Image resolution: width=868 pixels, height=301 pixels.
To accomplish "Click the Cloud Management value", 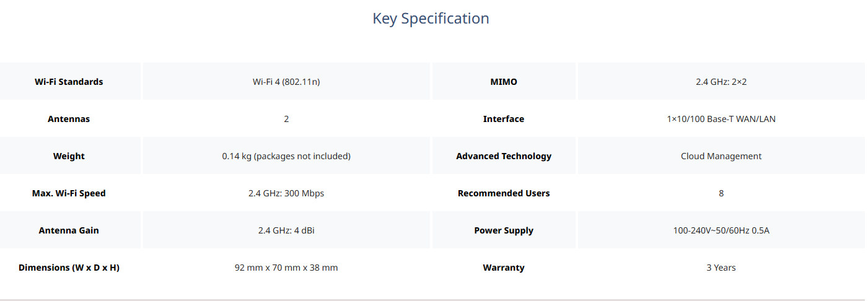I will coord(721,156).
